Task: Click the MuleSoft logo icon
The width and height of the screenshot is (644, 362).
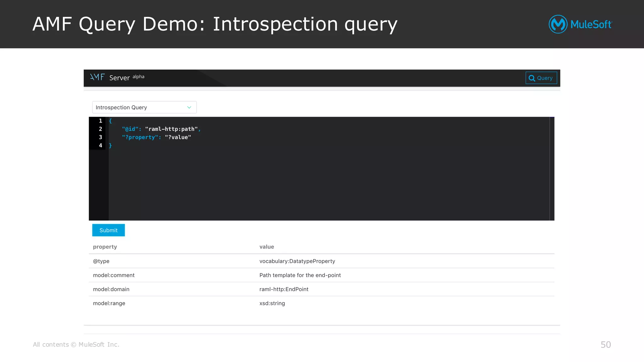Action: pyautogui.click(x=558, y=24)
